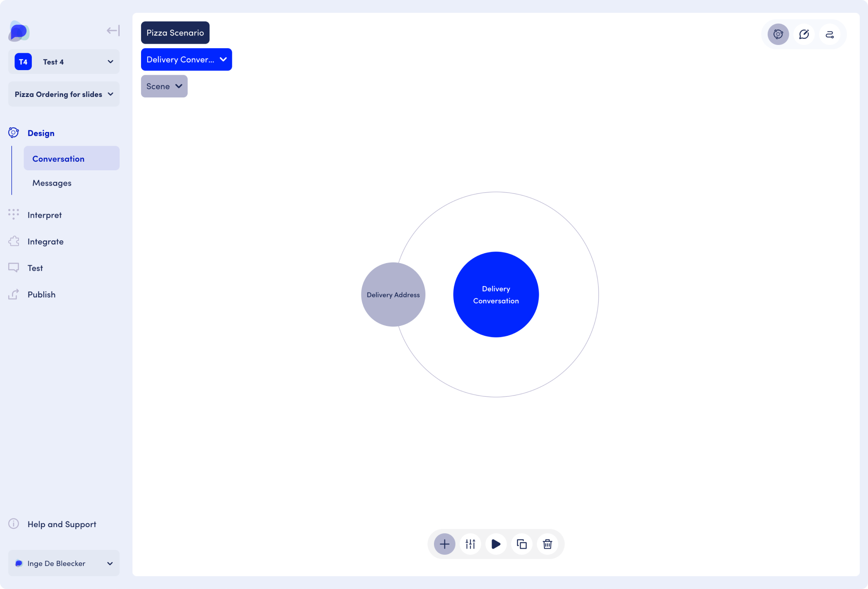Switch to the chat edit view icon
The image size is (868, 589).
click(x=804, y=34)
